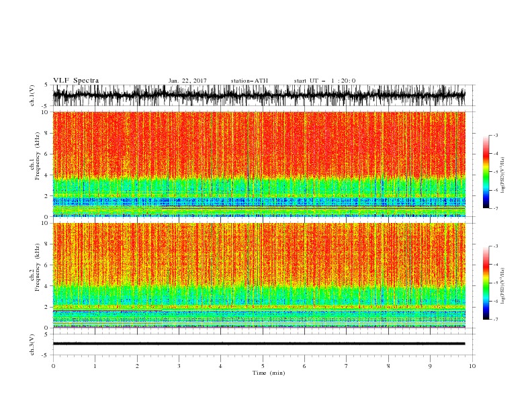This screenshot has width=532, height=411.
Task: Click the "10" kHz tick on ch.2 frequency axis
Action: pyautogui.click(x=46, y=223)
